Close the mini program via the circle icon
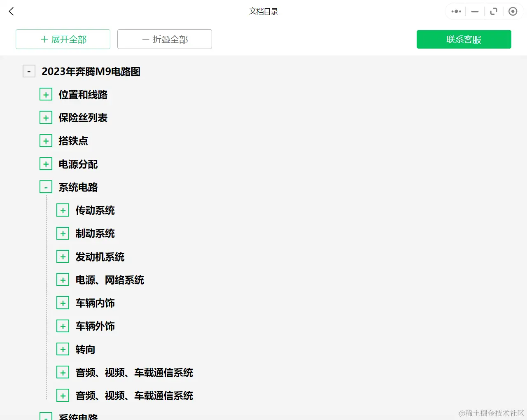Image resolution: width=527 pixels, height=420 pixels. click(x=513, y=11)
